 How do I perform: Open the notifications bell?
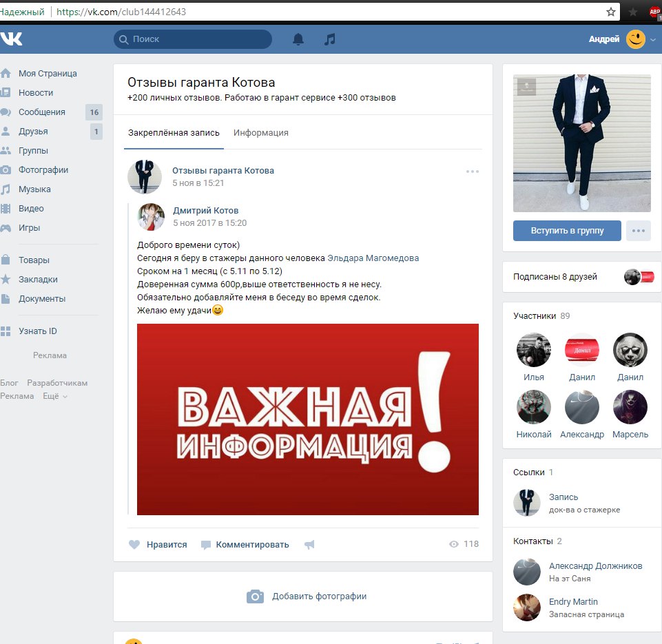point(298,39)
